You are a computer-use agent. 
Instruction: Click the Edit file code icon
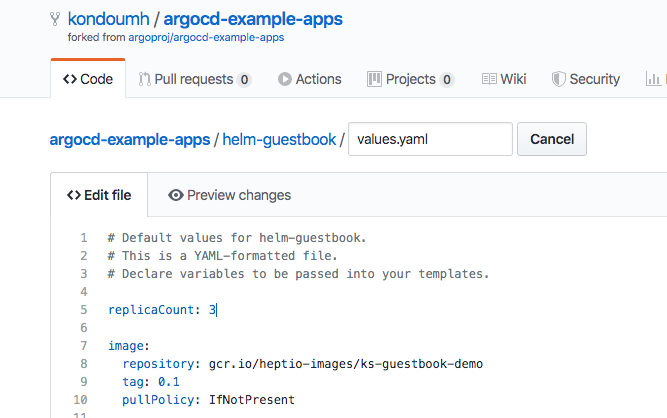pyautogui.click(x=74, y=195)
